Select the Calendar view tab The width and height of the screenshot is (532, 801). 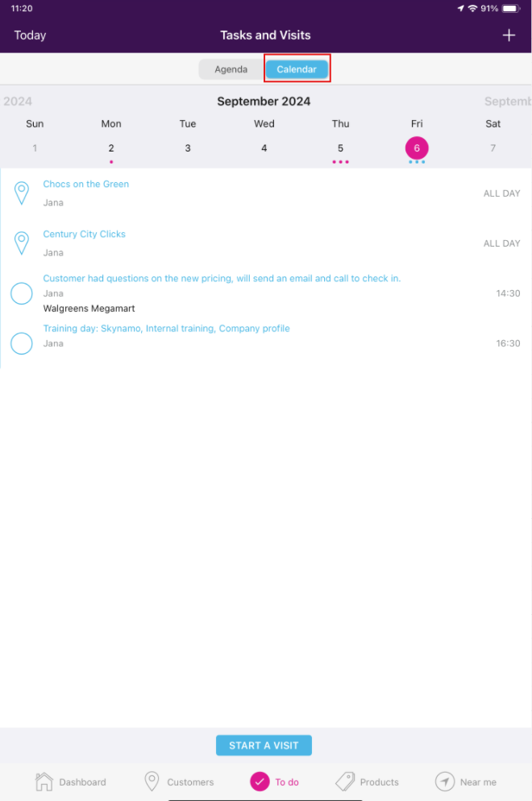[297, 70]
